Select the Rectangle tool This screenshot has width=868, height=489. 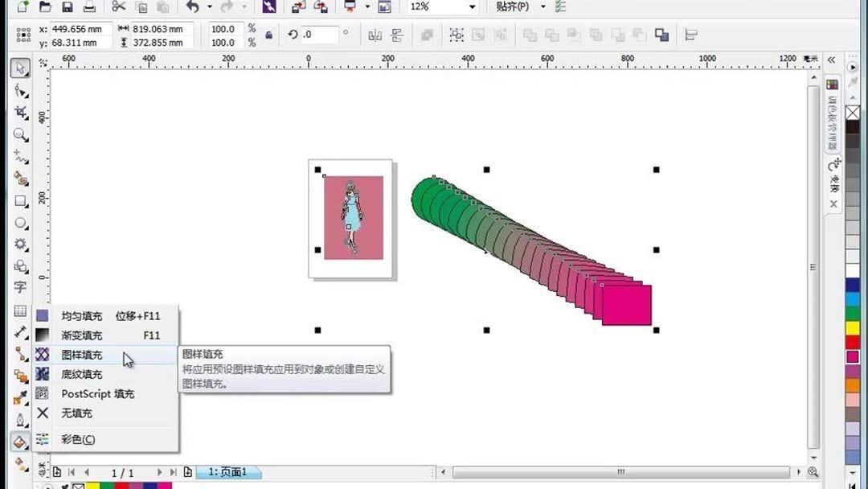pyautogui.click(x=20, y=201)
